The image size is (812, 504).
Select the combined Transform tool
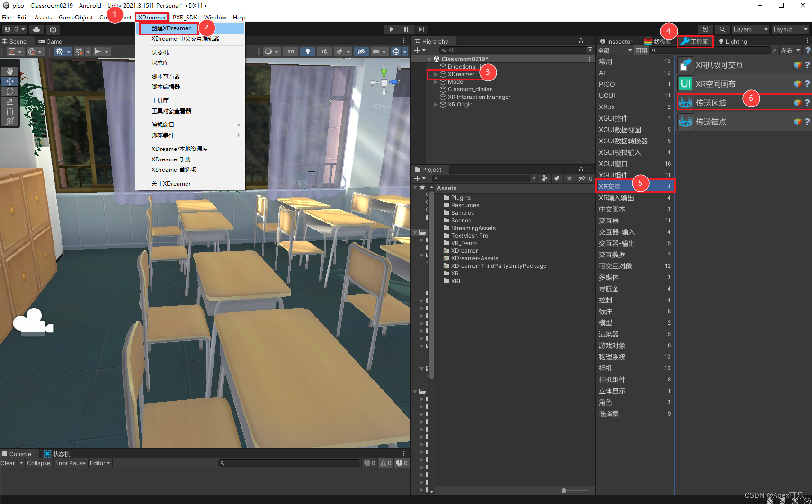[x=10, y=121]
